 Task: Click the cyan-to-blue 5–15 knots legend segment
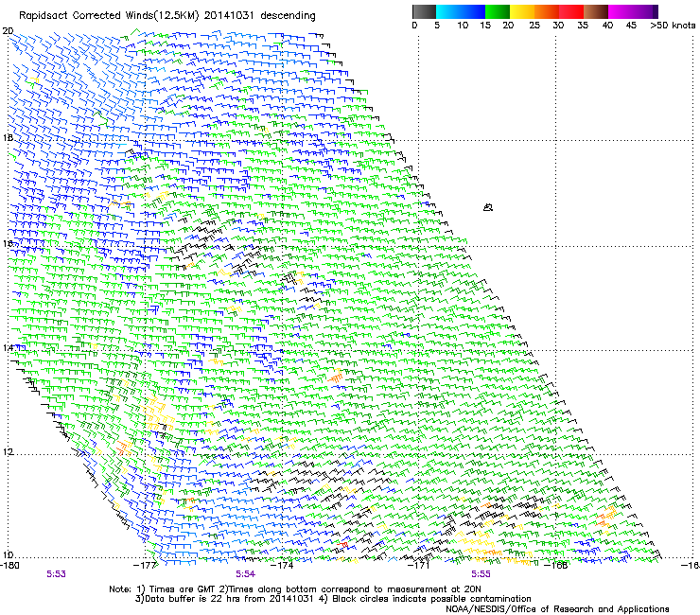pos(461,11)
